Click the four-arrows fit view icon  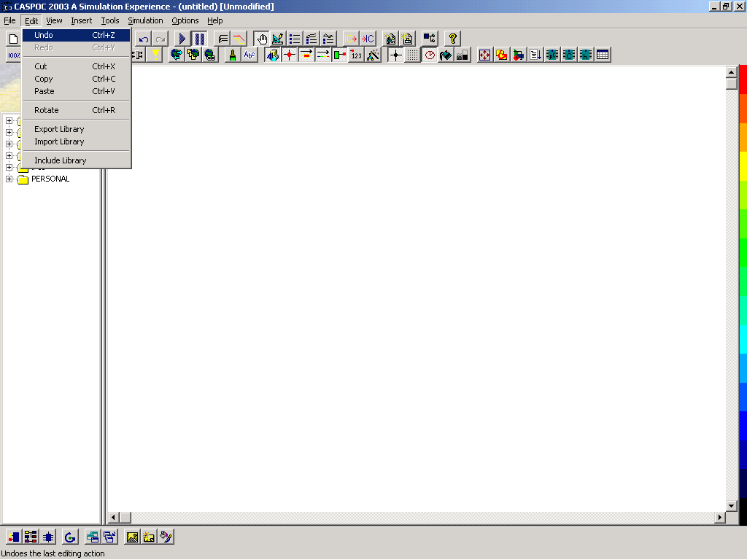click(484, 55)
